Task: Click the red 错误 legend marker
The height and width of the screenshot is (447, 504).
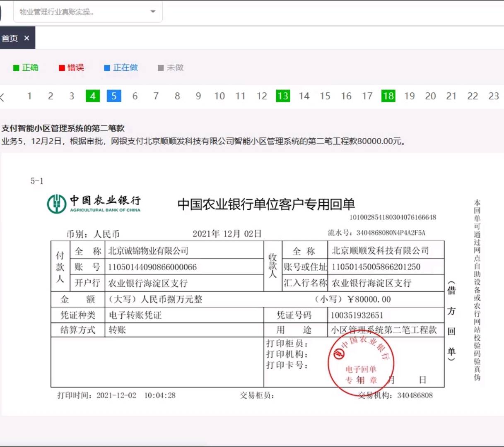Action: pyautogui.click(x=62, y=68)
